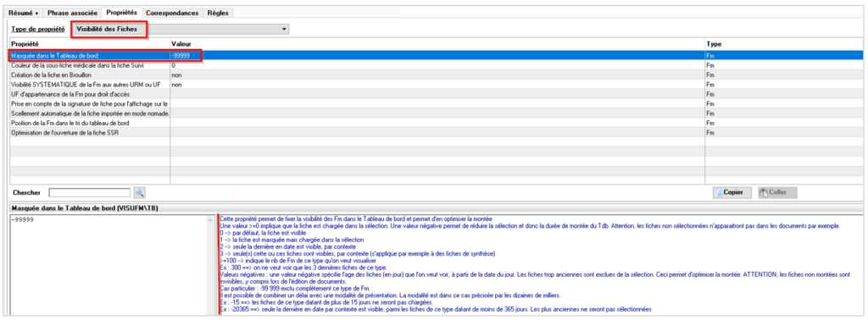Click the search magnifier icon beside Chercher

[140, 192]
